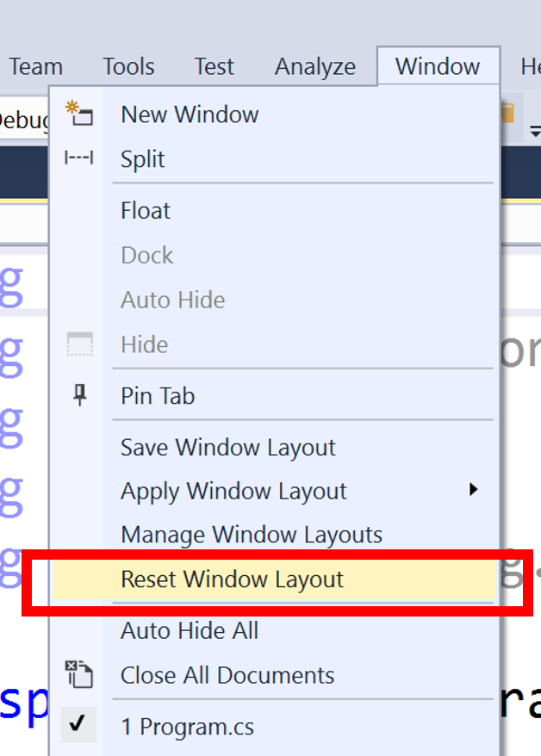This screenshot has height=756, width=541.
Task: Select Save Window Layout
Action: (x=227, y=447)
